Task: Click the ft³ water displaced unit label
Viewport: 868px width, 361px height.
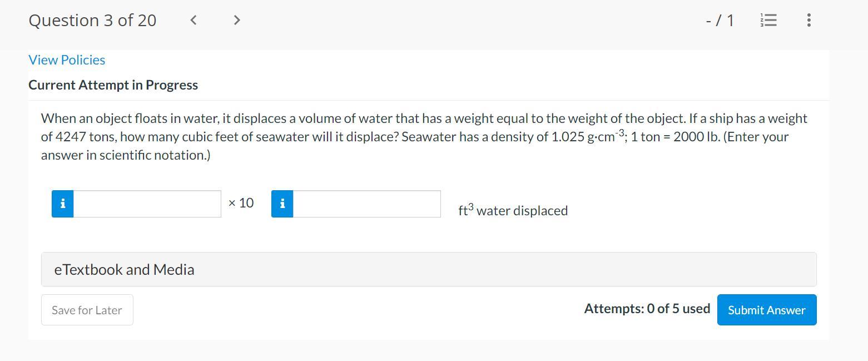Action: click(x=513, y=210)
